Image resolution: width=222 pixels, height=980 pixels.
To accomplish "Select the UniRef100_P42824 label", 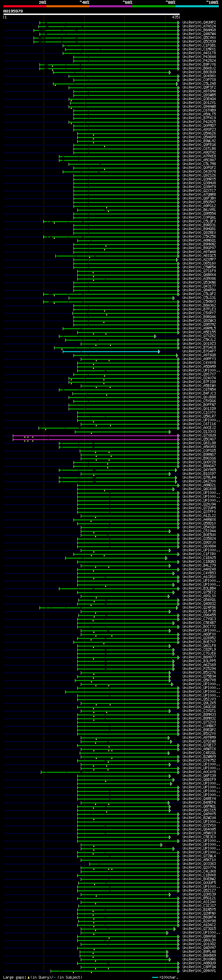I will 199,60.
